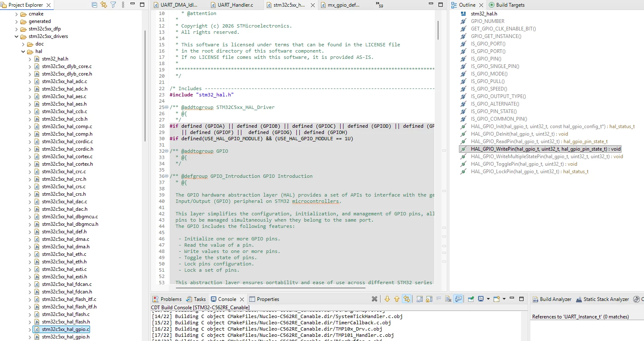This screenshot has width=644, height=341.
Task: Select HAL_GPIO_LockPin in Outline
Action: [529, 172]
